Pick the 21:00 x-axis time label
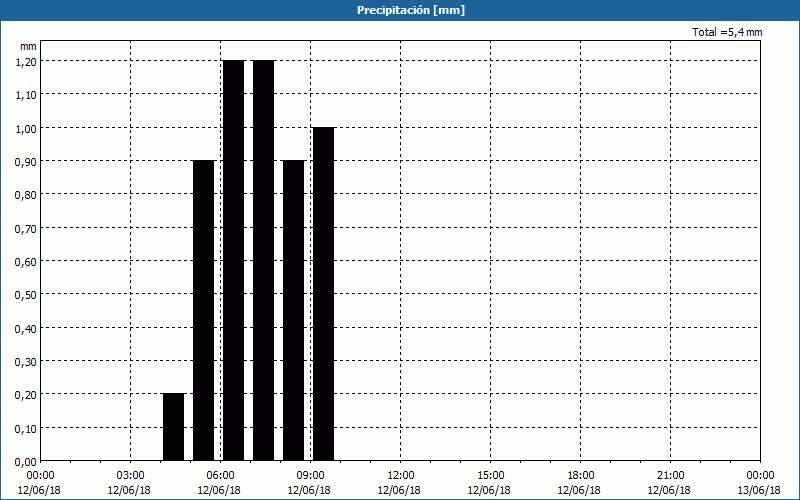The width and height of the screenshot is (800, 500). (670, 476)
